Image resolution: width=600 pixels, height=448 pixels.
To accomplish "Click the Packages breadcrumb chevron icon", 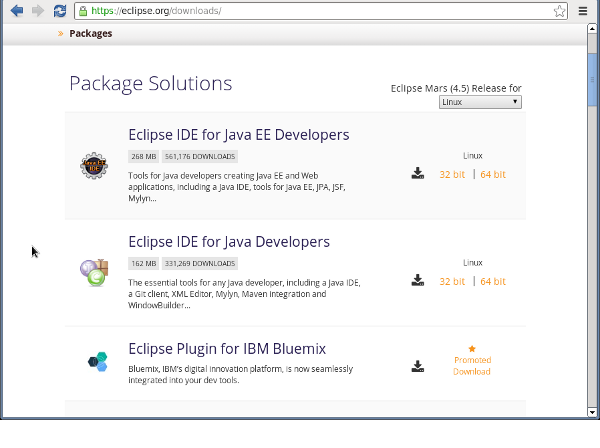I will coord(60,34).
